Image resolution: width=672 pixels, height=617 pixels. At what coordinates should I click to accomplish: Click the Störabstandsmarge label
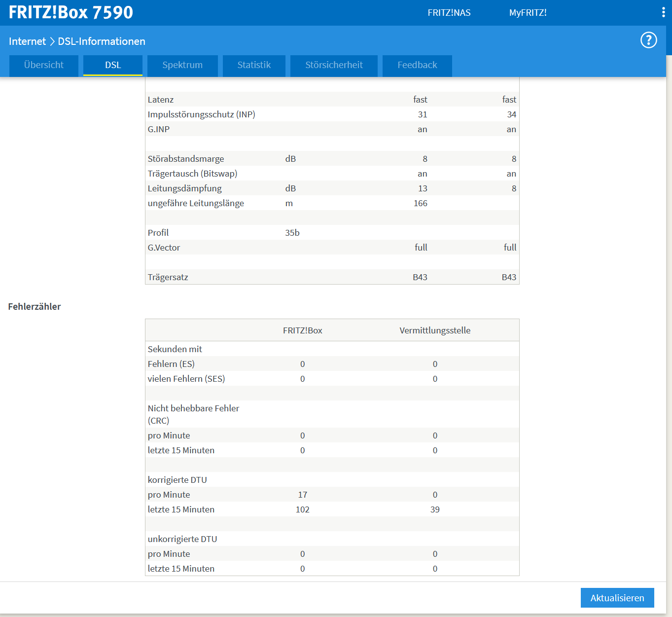click(186, 159)
